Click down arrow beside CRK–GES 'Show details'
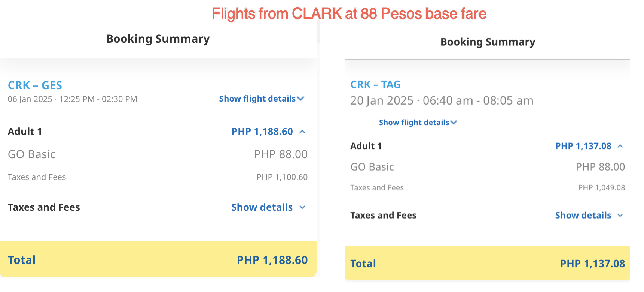The height and width of the screenshot is (292, 644). point(303,208)
